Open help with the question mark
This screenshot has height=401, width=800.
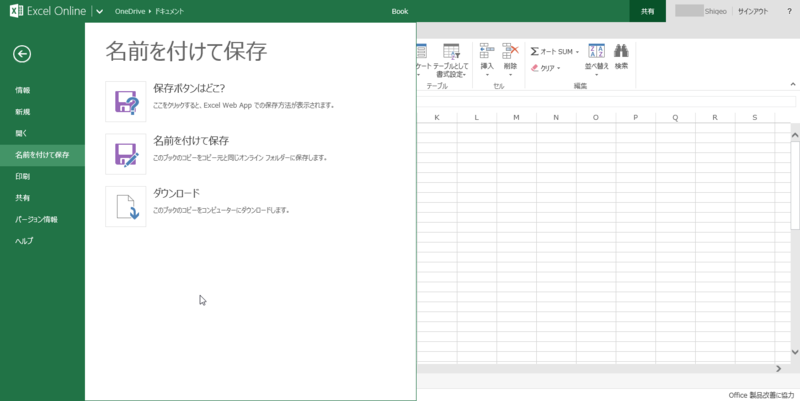pyautogui.click(x=789, y=11)
